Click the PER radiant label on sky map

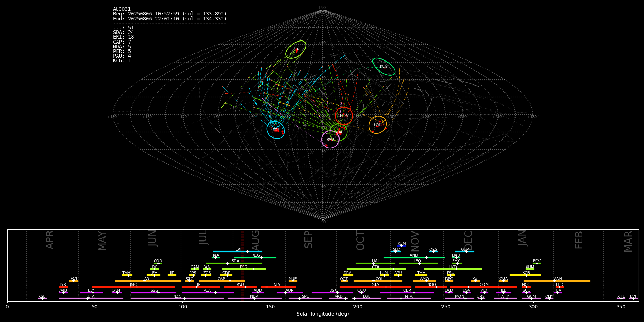[x=296, y=49]
